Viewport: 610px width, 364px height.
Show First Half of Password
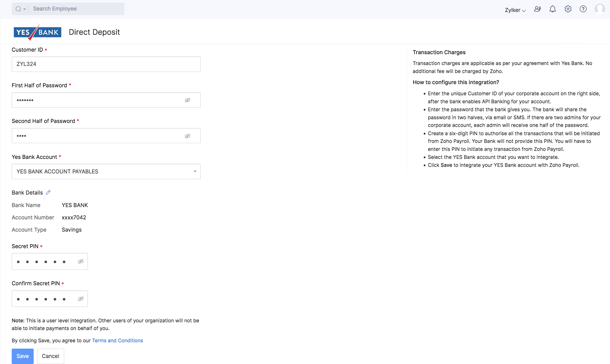[x=187, y=100]
